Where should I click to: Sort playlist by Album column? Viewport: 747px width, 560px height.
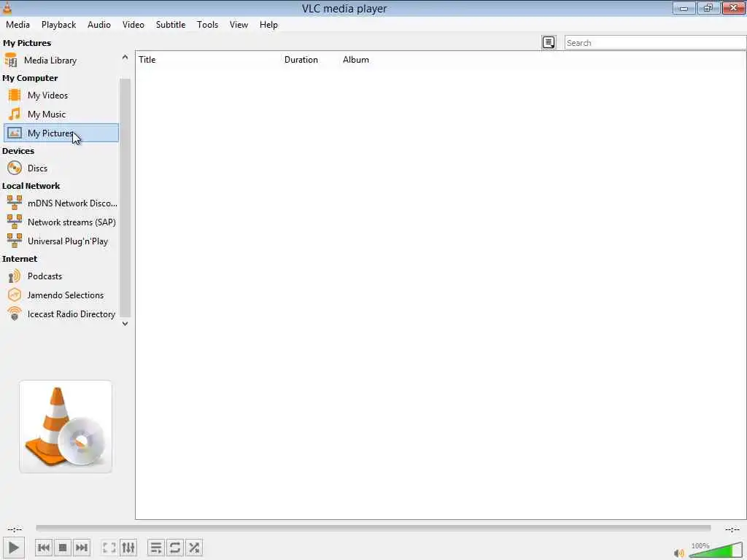(x=356, y=60)
